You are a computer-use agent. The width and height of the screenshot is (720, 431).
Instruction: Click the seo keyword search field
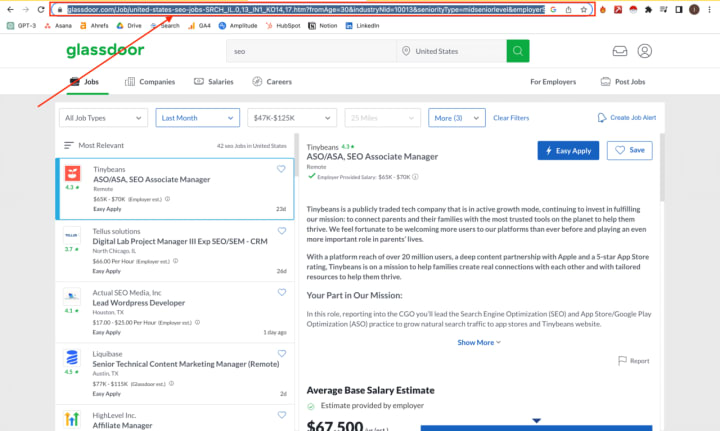[x=311, y=51]
